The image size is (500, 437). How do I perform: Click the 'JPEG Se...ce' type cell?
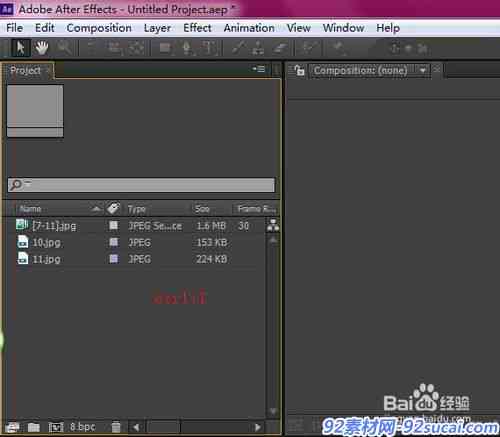155,226
